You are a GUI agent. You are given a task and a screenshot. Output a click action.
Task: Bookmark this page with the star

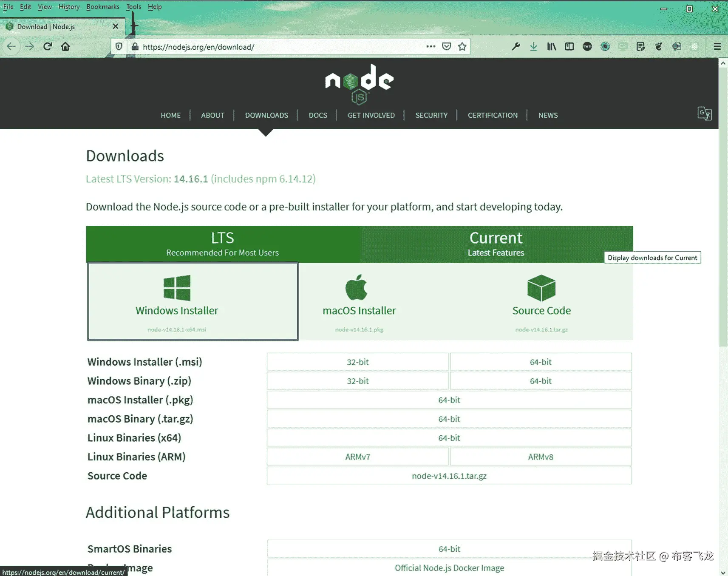(462, 46)
